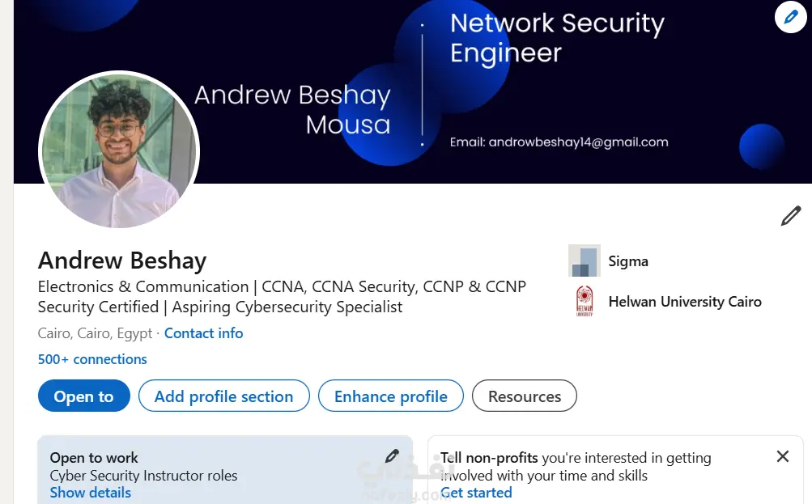
Task: Open the Sigma company logo
Action: click(584, 260)
